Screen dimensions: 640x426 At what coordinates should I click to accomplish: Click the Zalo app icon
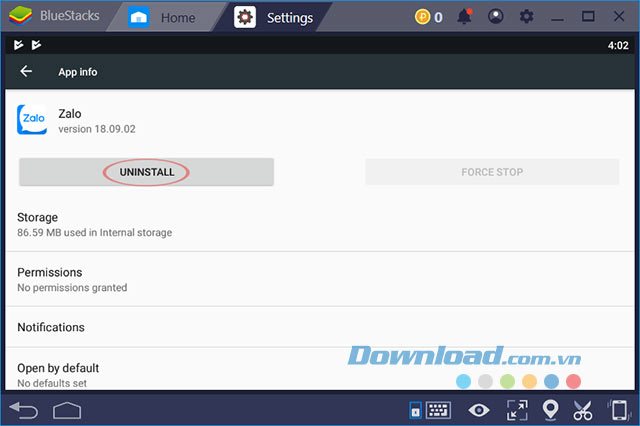[x=32, y=120]
